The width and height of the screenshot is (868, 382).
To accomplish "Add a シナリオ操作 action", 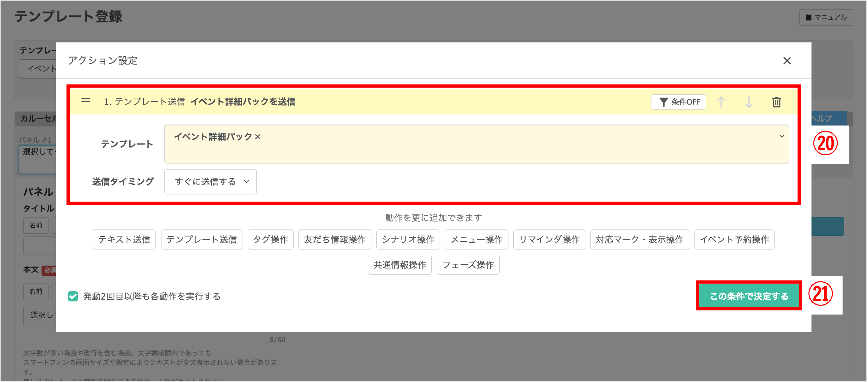I will [408, 239].
